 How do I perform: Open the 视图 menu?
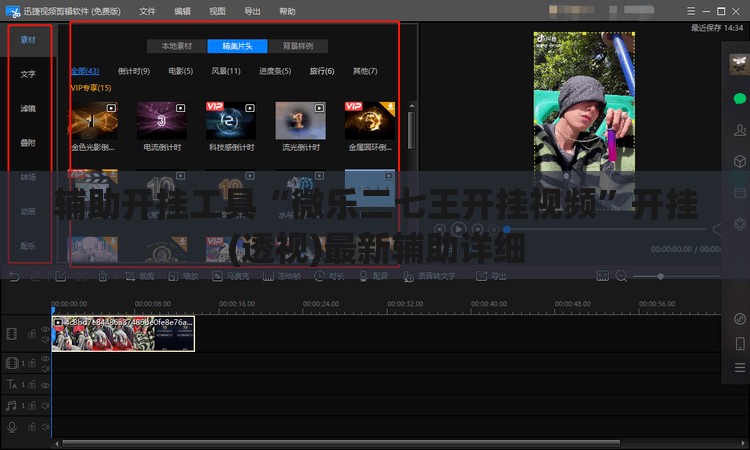coord(217,11)
